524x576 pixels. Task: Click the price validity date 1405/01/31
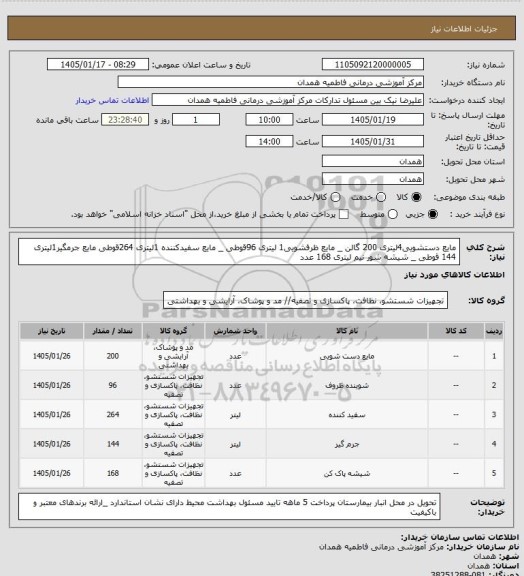click(373, 141)
